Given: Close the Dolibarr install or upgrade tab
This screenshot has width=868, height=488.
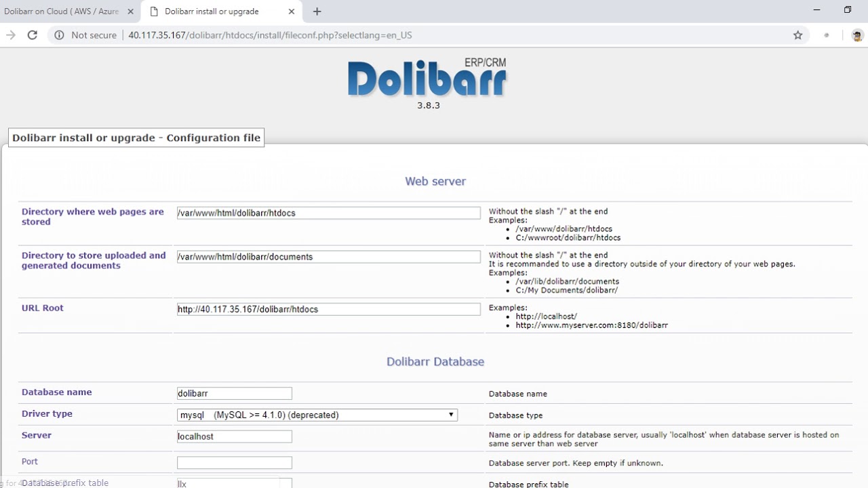Looking at the screenshot, I should click(x=292, y=12).
